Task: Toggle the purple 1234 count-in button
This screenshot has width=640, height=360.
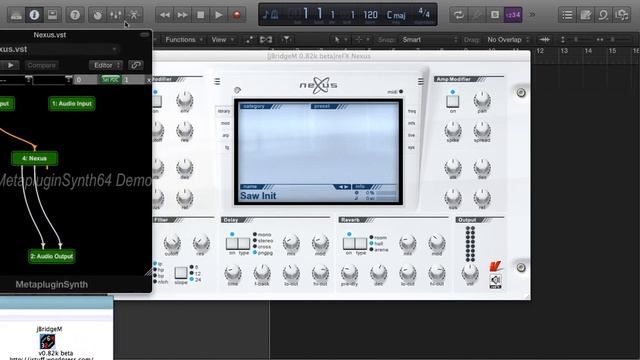Action: click(x=513, y=15)
